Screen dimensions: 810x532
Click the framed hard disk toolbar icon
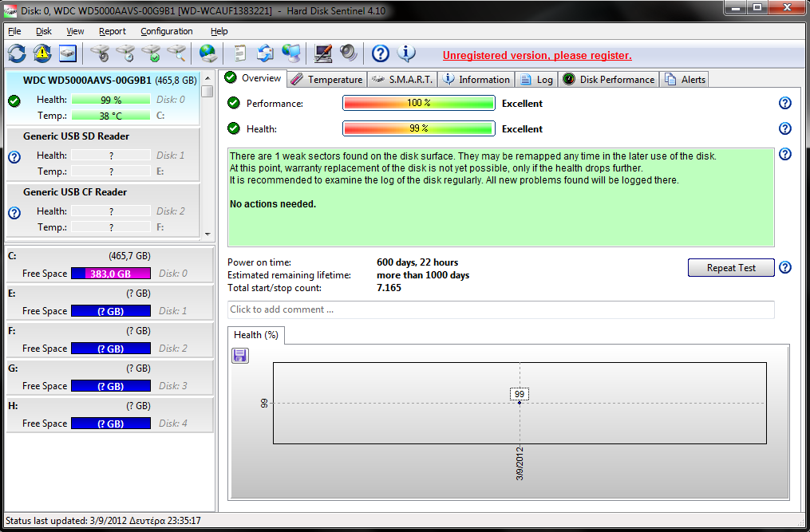[68, 53]
